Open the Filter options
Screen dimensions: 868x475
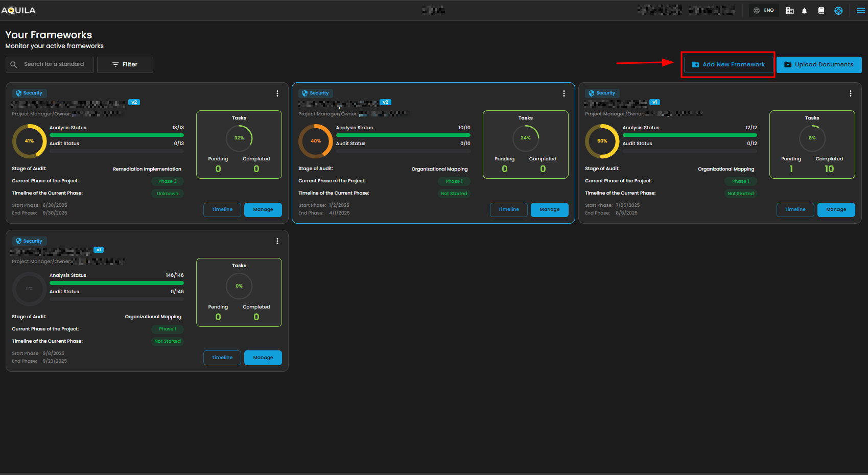125,65
